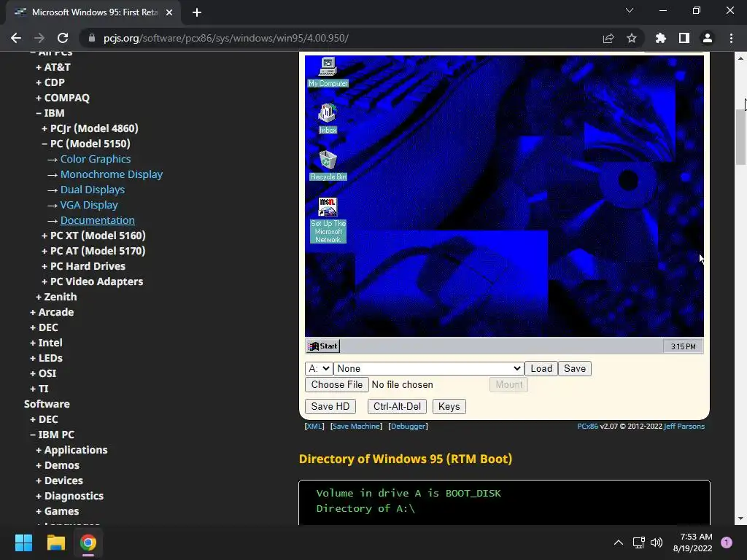
Task: Close the Microsoft Windows 95 tab
Action: click(169, 12)
